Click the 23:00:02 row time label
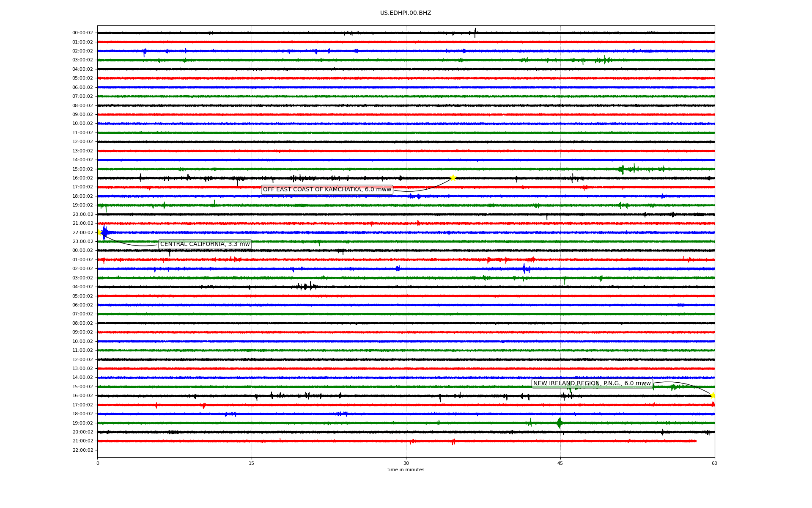Image resolution: width=812 pixels, height=508 pixels. tap(83, 242)
